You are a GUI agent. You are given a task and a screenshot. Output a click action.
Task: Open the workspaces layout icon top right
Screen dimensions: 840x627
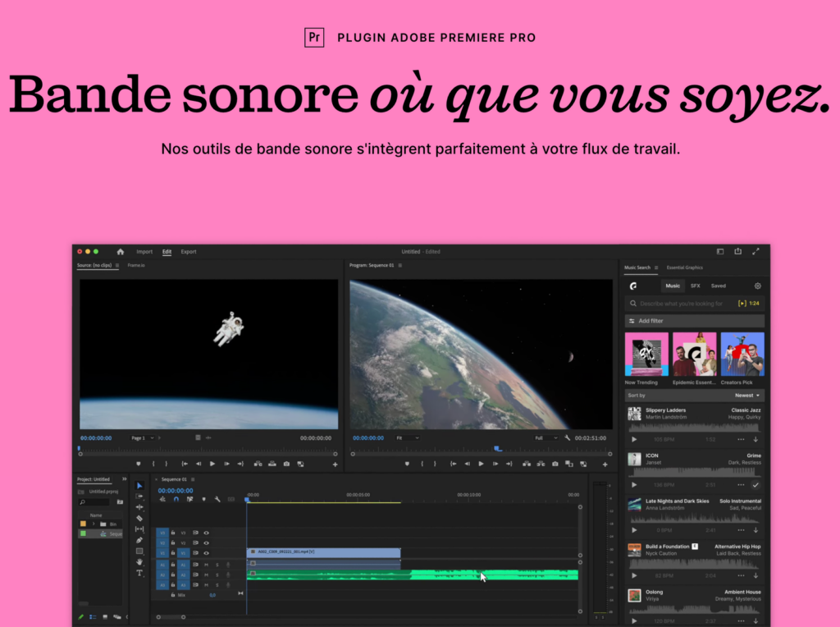[x=720, y=251]
